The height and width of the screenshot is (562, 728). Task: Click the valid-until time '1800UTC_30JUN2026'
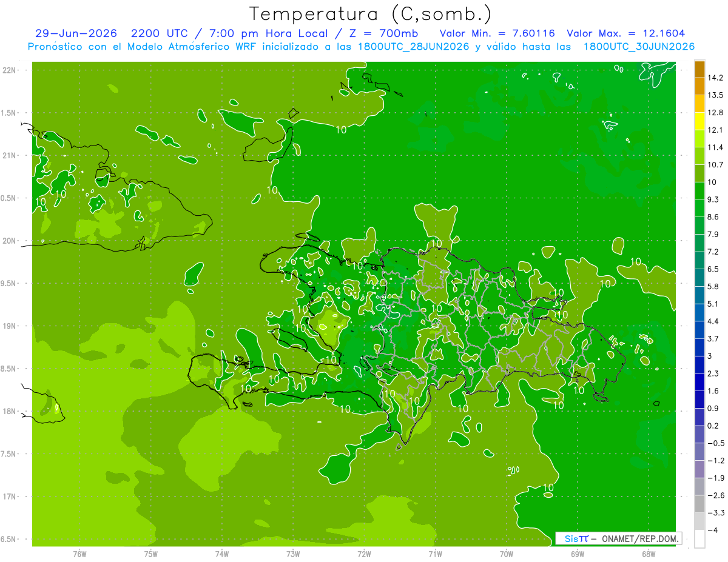[x=639, y=46]
